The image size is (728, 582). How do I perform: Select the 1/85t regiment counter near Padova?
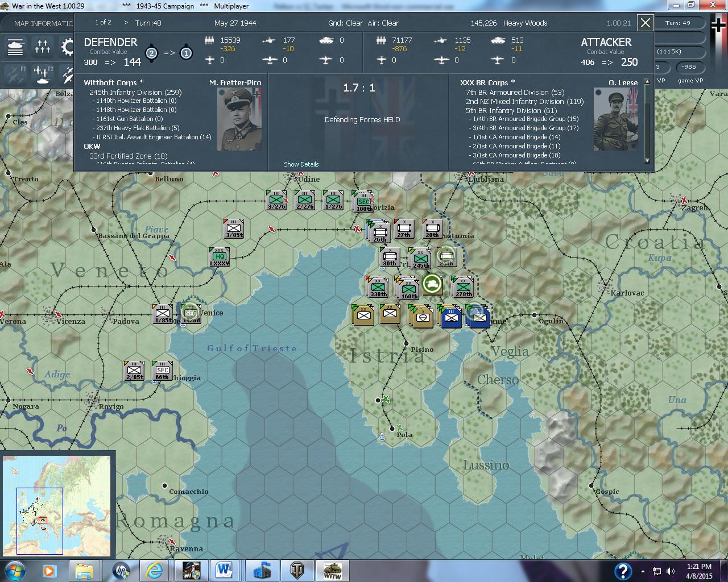point(163,314)
